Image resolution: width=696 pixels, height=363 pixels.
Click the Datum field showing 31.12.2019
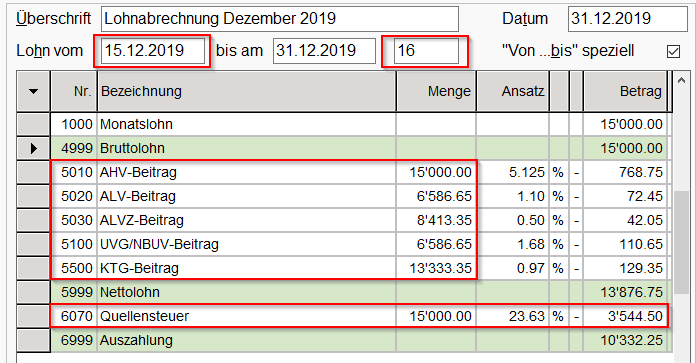[627, 19]
